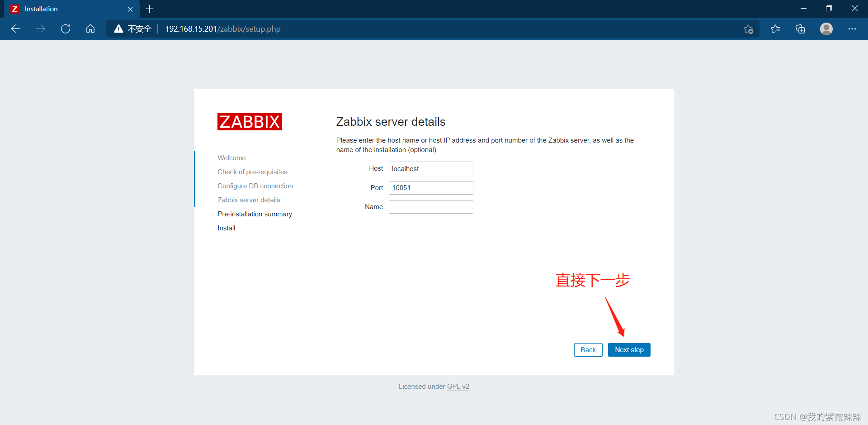Open the browser profile avatar
The image size is (868, 425).
[826, 29]
